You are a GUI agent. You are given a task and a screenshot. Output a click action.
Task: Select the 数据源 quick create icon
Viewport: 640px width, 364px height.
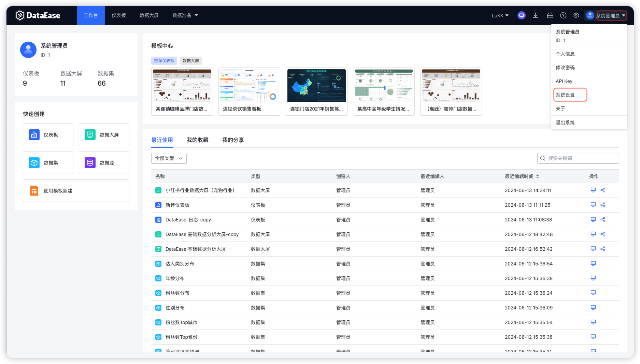tap(89, 163)
